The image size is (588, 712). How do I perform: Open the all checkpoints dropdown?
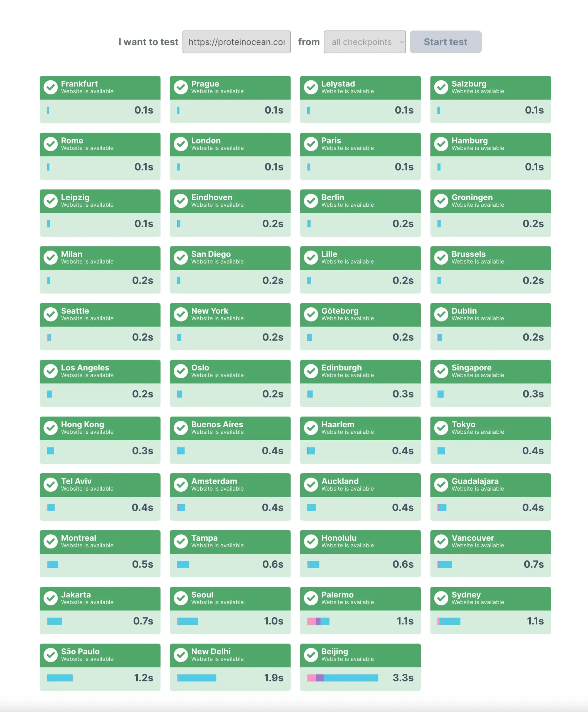click(x=365, y=42)
